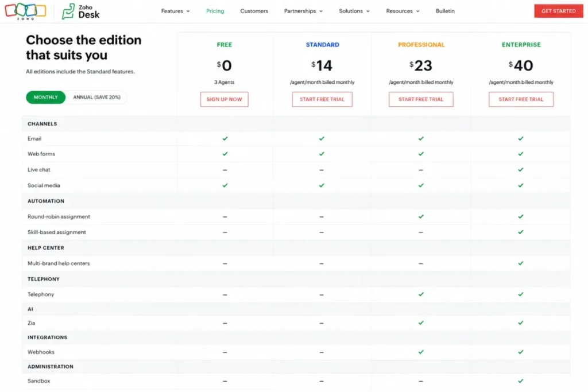
Task: Start free trial for Enterprise plan
Action: (x=521, y=99)
